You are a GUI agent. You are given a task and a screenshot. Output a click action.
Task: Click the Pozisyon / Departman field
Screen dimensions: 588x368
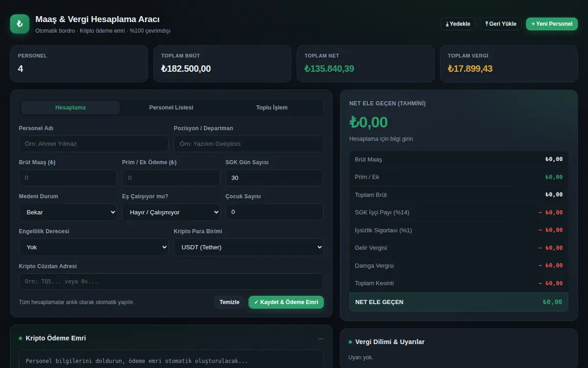[x=248, y=144]
